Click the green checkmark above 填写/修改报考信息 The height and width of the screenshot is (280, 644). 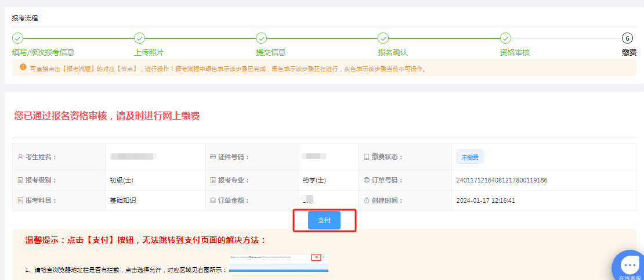click(x=17, y=38)
